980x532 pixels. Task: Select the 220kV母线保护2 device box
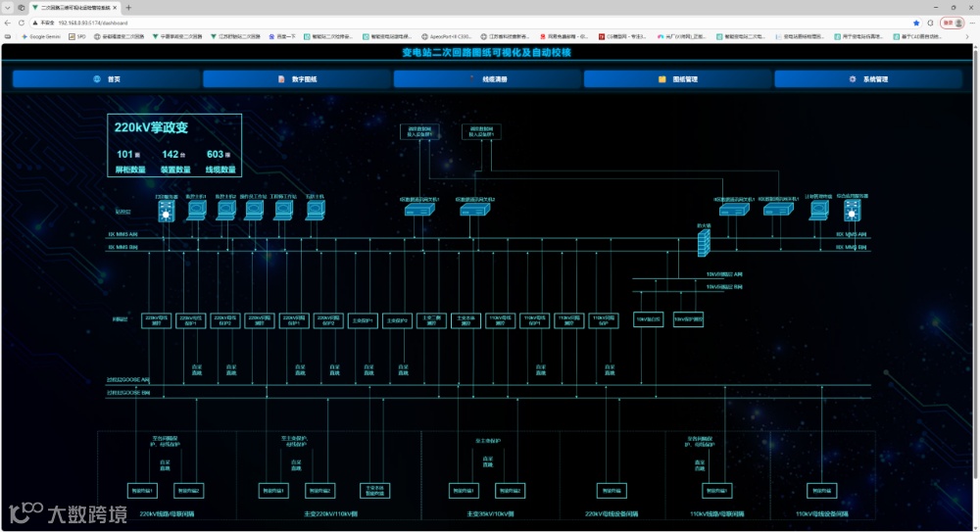click(225, 320)
